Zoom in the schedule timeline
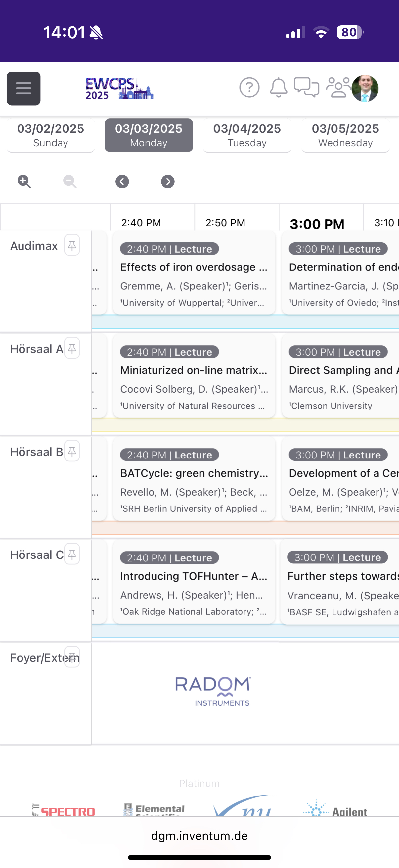Image resolution: width=399 pixels, height=868 pixels. tap(24, 182)
